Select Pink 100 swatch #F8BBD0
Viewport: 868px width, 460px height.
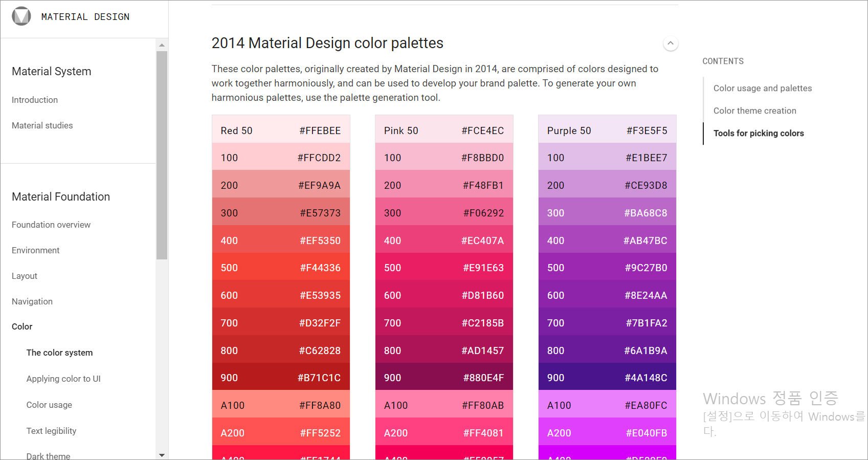444,157
